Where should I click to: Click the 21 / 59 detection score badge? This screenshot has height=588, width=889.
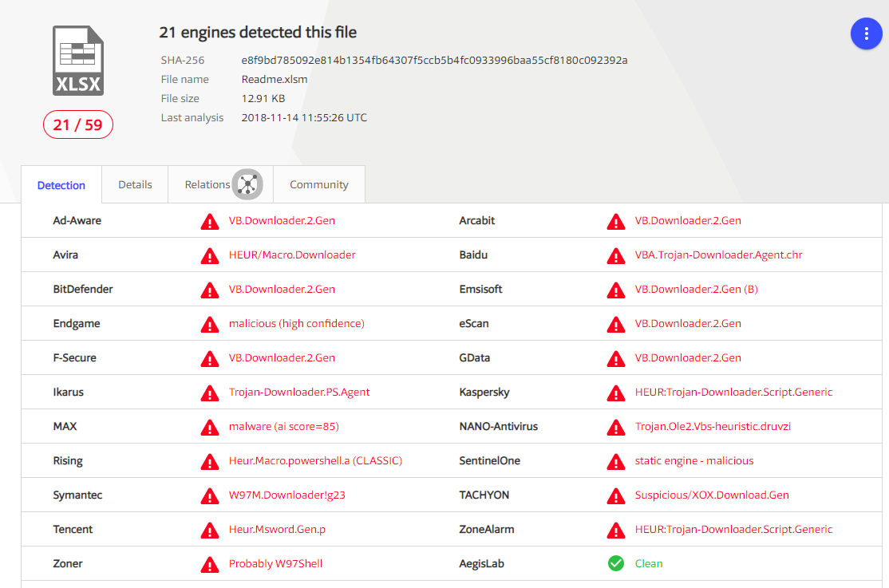(x=77, y=124)
